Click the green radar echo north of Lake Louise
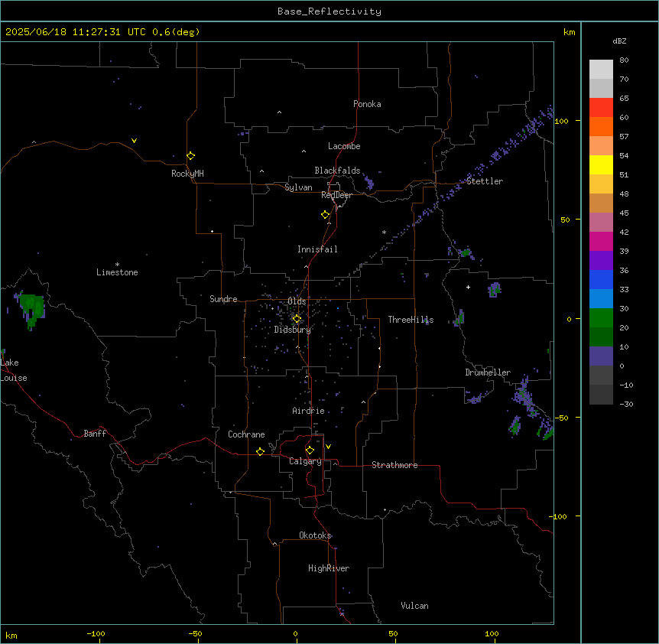The width and height of the screenshot is (659, 644). point(32,309)
